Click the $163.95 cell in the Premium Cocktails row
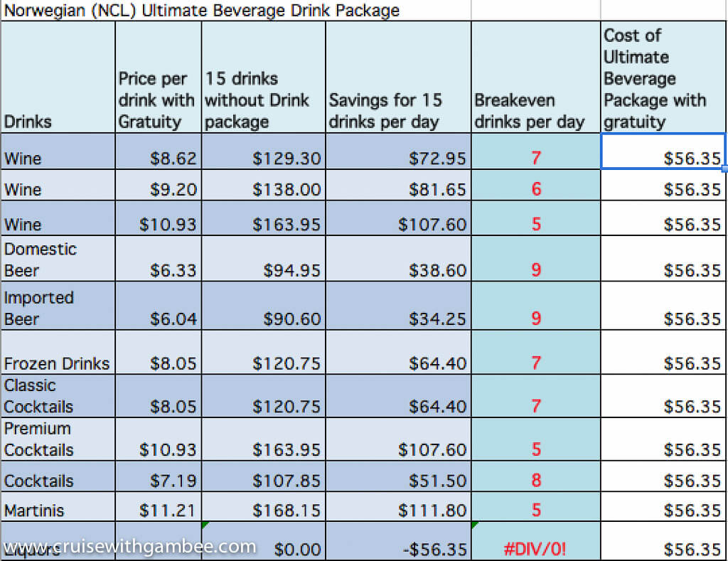The width and height of the screenshot is (728, 561). (264, 439)
